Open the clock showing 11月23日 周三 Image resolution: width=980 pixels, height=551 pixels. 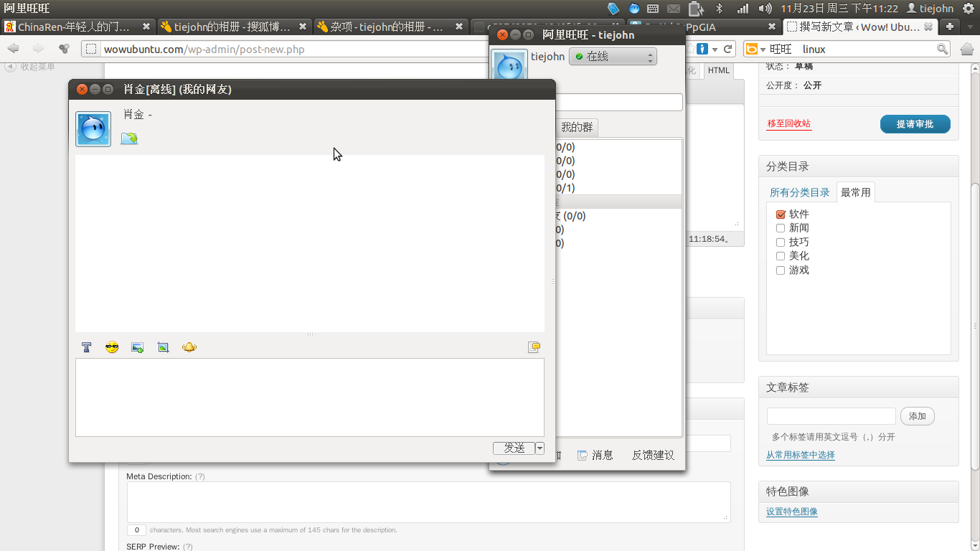(839, 8)
